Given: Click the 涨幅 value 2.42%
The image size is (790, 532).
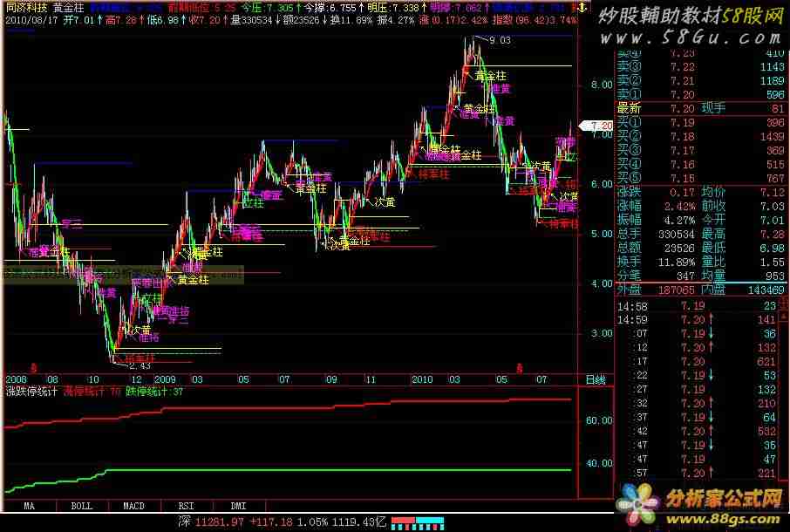Looking at the screenshot, I should 679,206.
